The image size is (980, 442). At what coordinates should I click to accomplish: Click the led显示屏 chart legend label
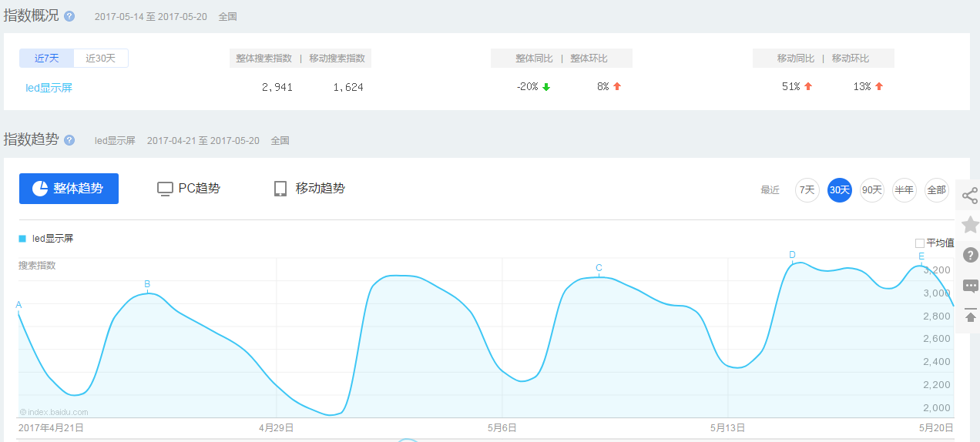(52, 239)
